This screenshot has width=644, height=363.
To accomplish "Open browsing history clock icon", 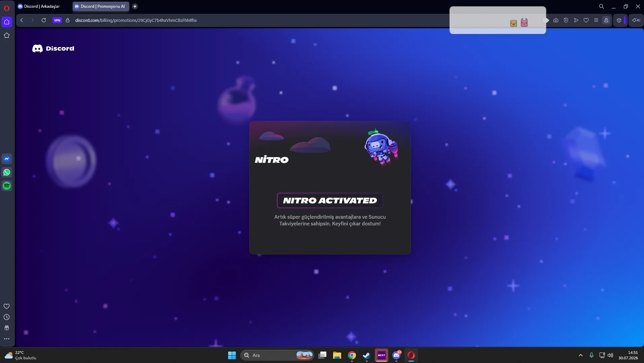I will point(7,317).
